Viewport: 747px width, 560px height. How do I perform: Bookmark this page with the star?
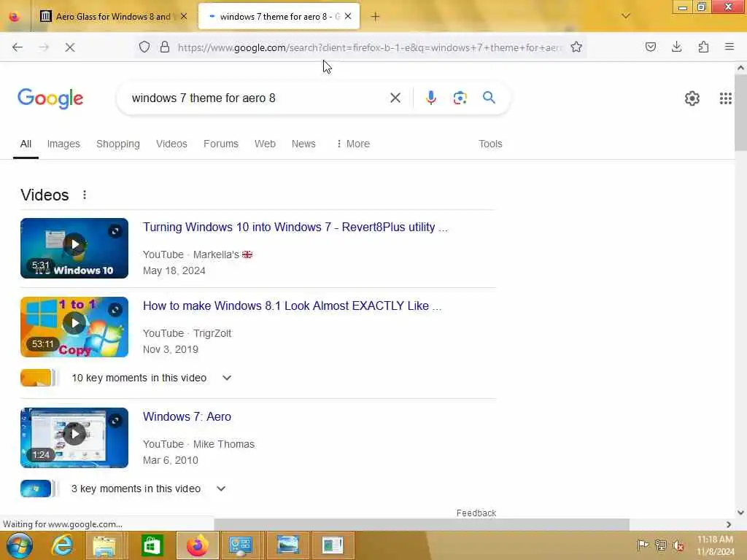(x=576, y=47)
